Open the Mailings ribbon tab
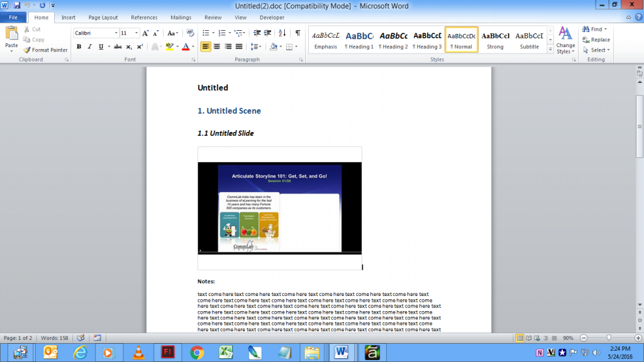Screen dimensions: 644x362 (x=180, y=17)
